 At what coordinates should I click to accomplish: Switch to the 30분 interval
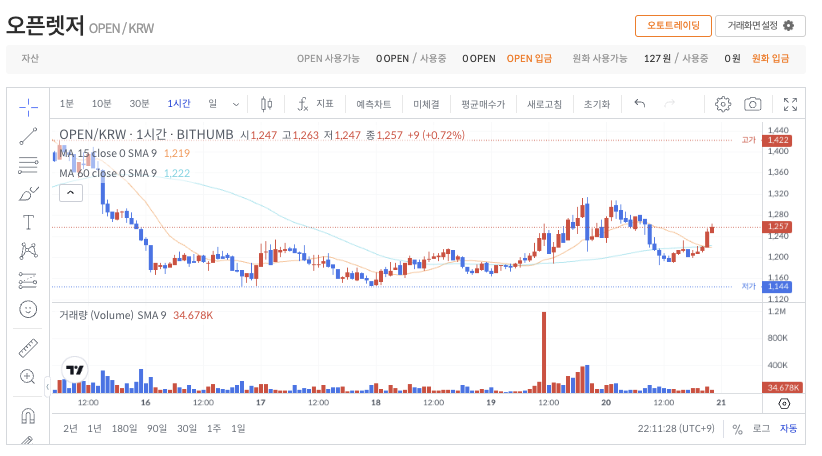click(x=139, y=104)
